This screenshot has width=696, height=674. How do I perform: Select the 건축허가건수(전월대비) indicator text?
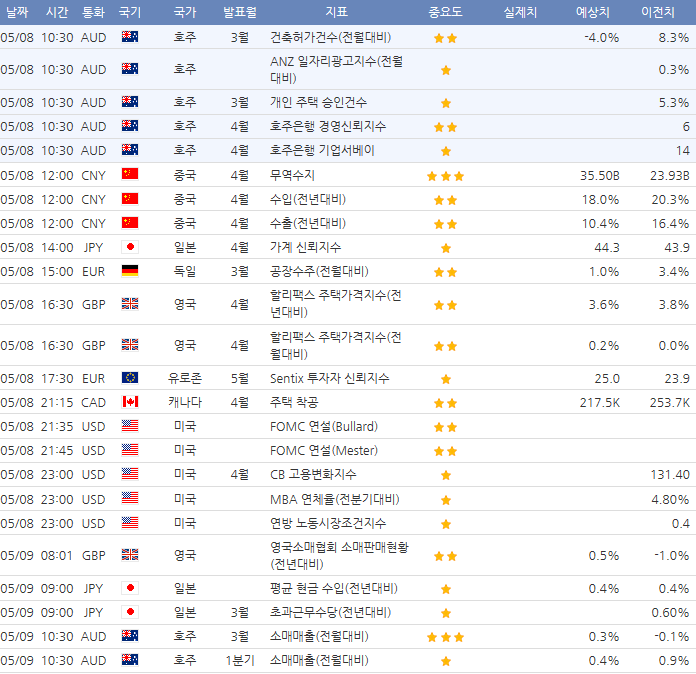pos(331,37)
